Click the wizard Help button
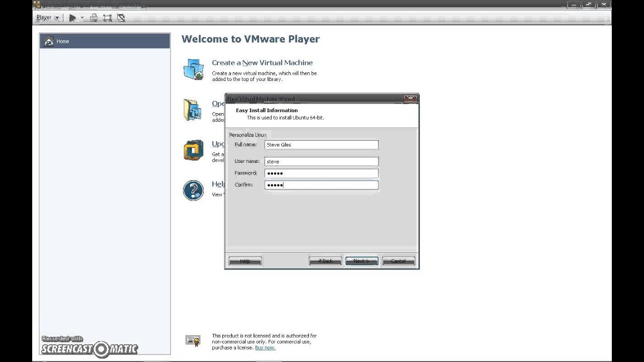Viewport: 644px width, 362px height. [245, 261]
